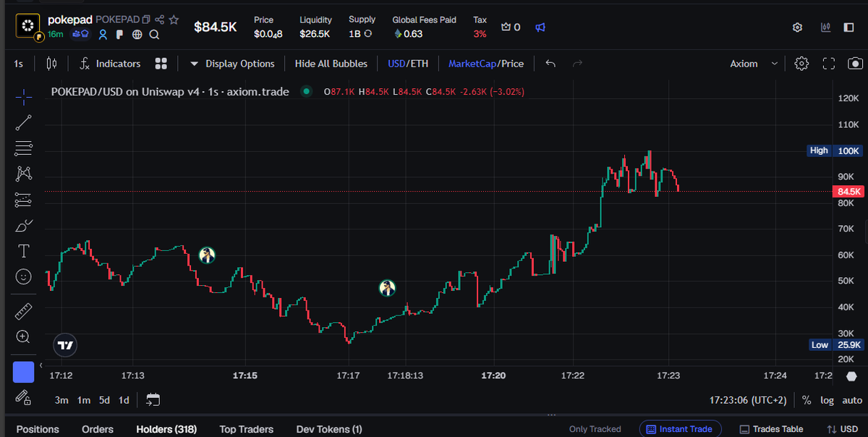This screenshot has height=437, width=868.
Task: Click the magnifier search icon under pokepad
Action: coord(154,34)
